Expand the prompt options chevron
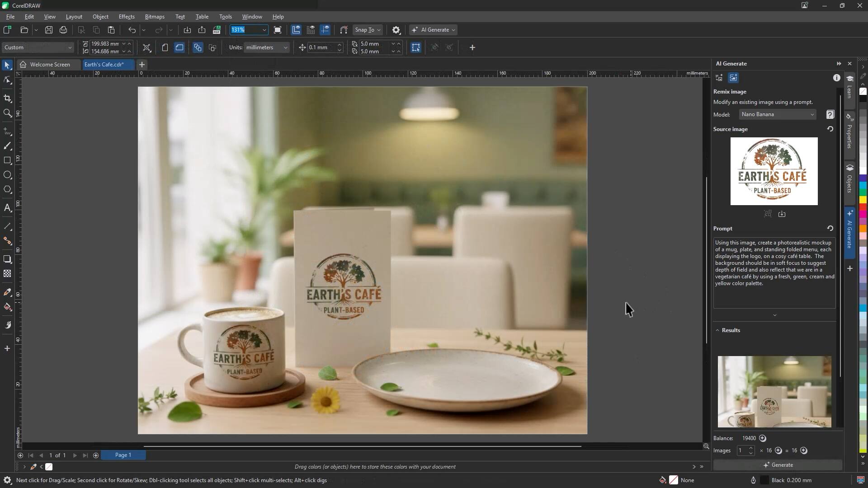 775,315
